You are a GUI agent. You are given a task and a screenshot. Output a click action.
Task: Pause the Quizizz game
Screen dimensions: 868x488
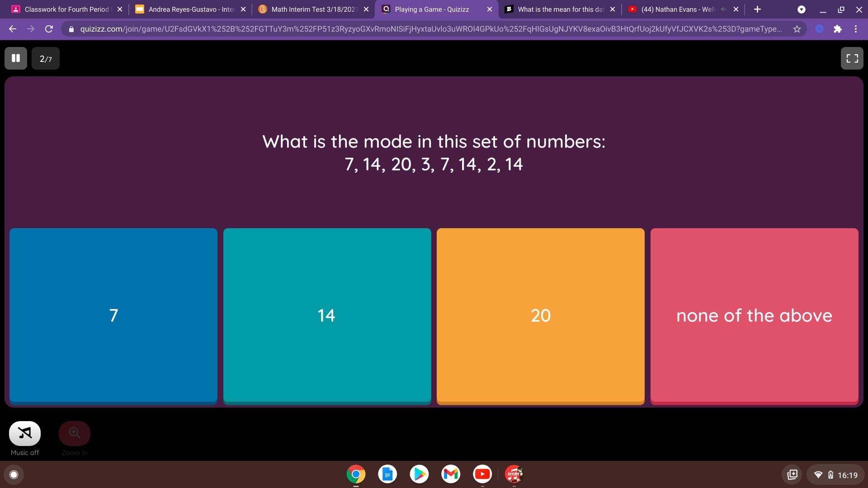[16, 58]
